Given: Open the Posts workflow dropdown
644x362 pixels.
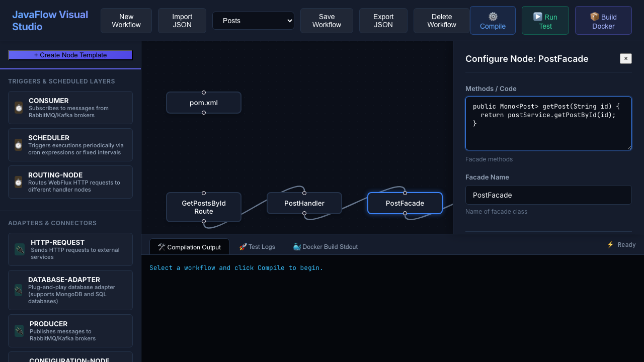Looking at the screenshot, I should point(253,21).
